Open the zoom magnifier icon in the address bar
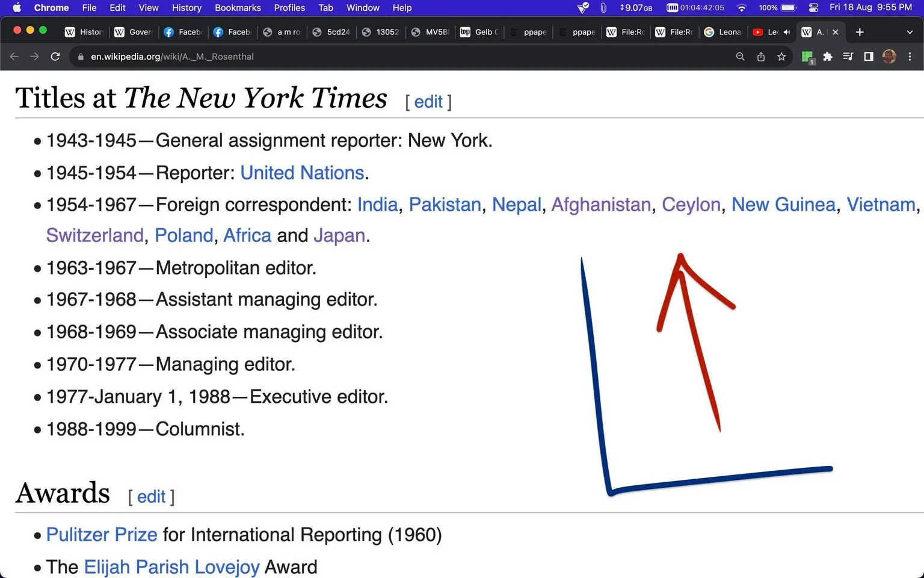924x578 pixels. (x=741, y=57)
